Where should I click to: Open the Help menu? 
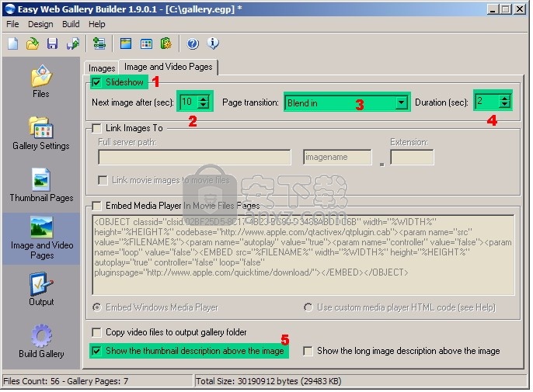point(97,24)
